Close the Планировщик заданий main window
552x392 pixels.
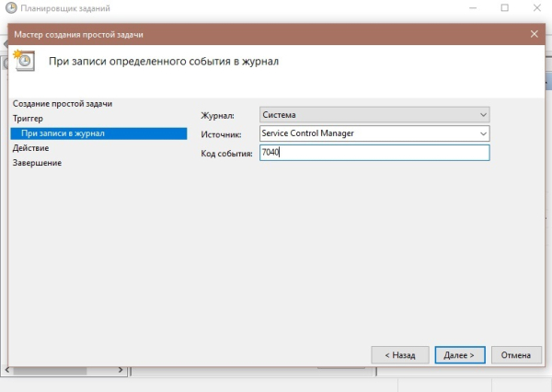click(537, 7)
